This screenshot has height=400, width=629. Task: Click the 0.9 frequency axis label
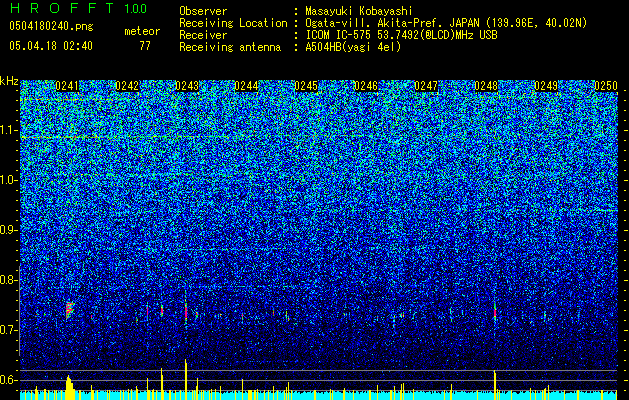pos(9,230)
